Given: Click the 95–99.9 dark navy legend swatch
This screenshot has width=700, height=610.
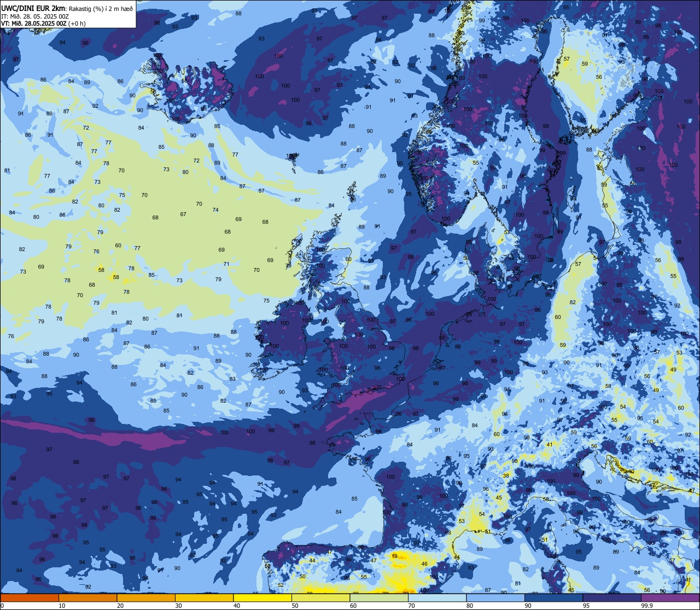Looking at the screenshot, I should [x=612, y=597].
